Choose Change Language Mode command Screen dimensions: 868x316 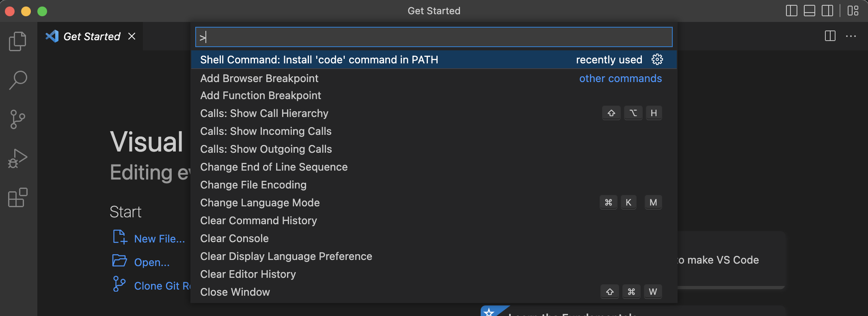click(x=434, y=203)
